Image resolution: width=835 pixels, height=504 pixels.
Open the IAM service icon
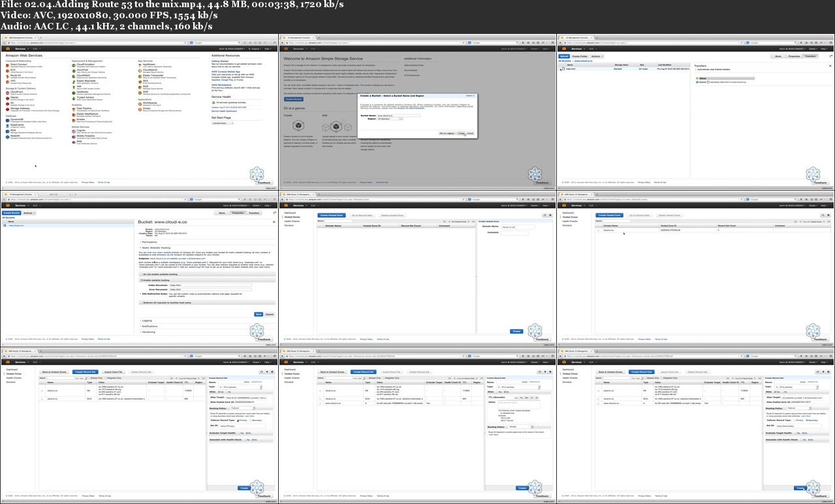[74, 87]
